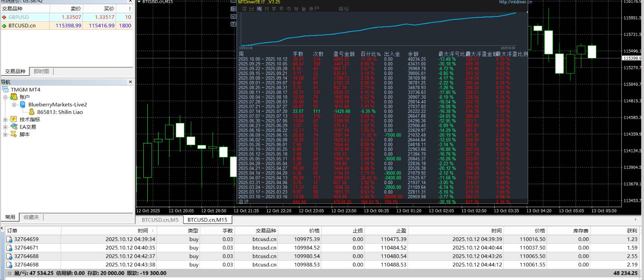This screenshot has width=644, height=280.
Task: Select TMGM MT4 root in navigator
Action: pyautogui.click(x=25, y=89)
